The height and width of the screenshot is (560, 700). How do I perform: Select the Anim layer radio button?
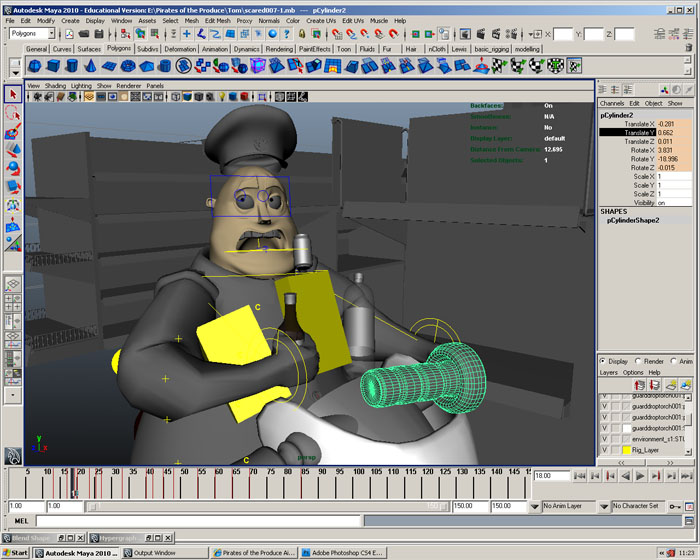pos(674,361)
